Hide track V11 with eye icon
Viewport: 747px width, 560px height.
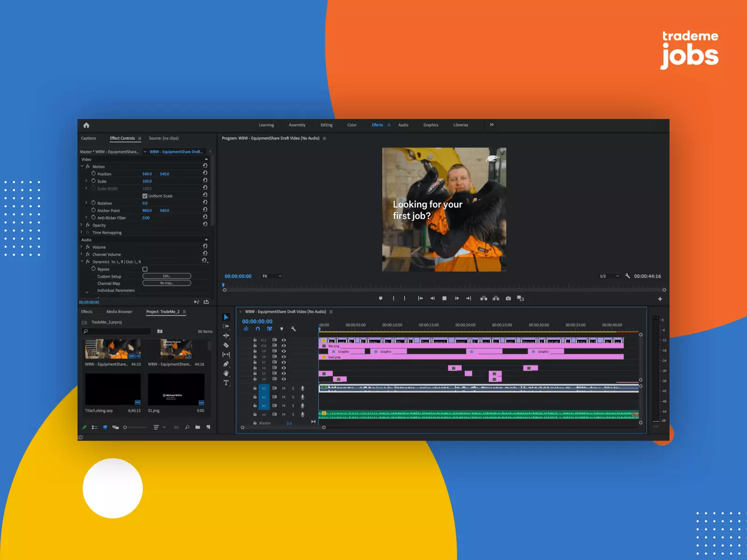[x=283, y=340]
